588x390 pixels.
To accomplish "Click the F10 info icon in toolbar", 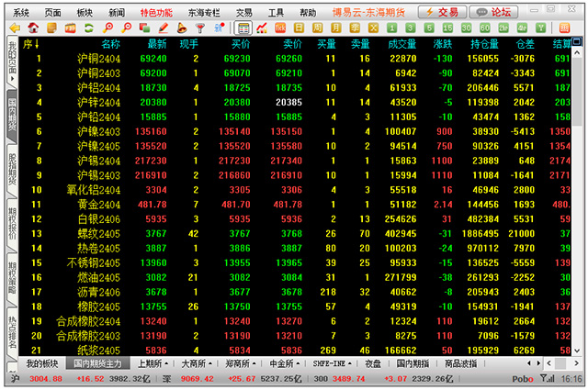I will (71, 28).
